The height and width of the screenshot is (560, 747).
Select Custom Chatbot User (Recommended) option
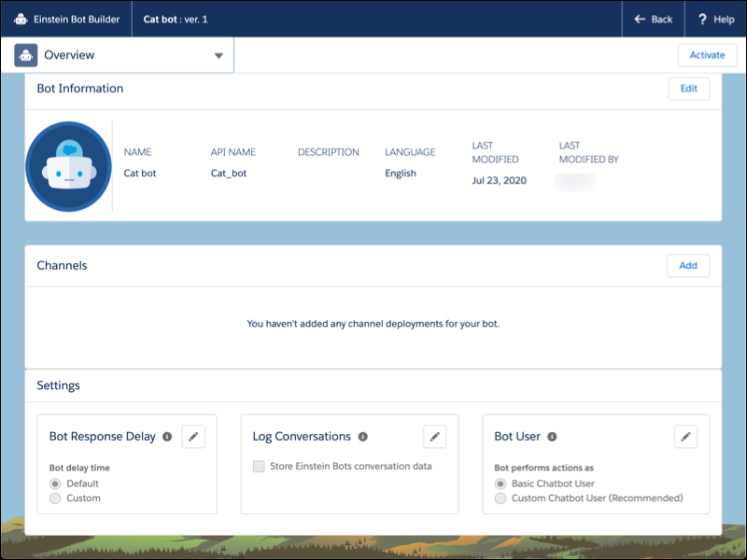tap(500, 498)
